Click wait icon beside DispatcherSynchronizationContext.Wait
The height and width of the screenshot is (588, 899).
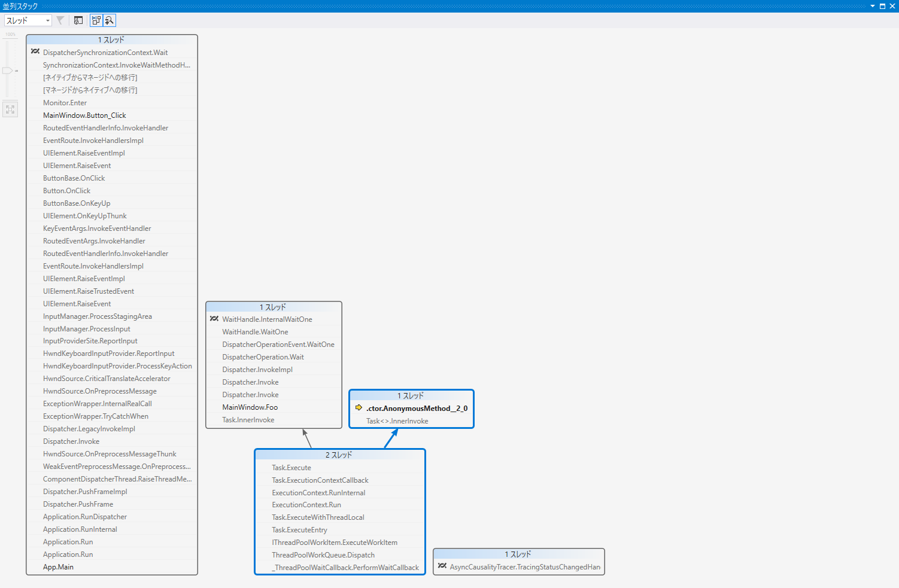[35, 52]
